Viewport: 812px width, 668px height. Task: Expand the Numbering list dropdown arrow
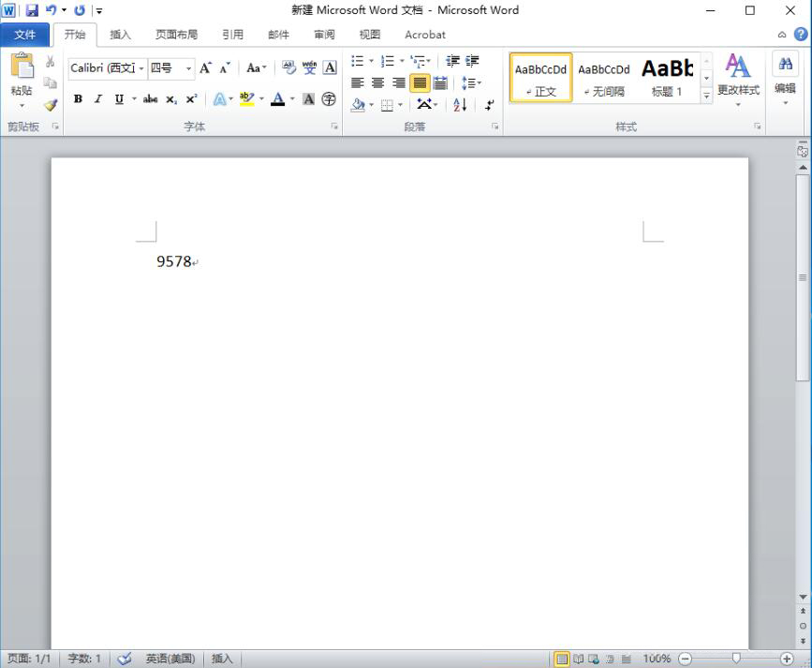click(402, 61)
